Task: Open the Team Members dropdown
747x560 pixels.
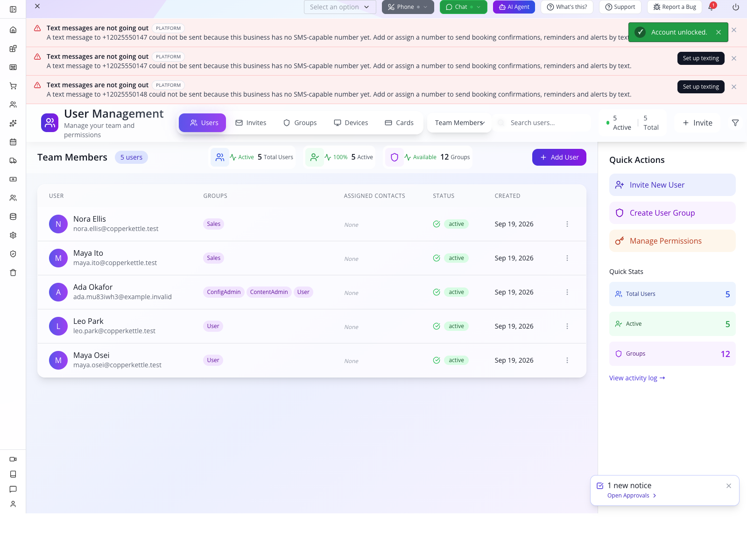Action: pos(459,123)
